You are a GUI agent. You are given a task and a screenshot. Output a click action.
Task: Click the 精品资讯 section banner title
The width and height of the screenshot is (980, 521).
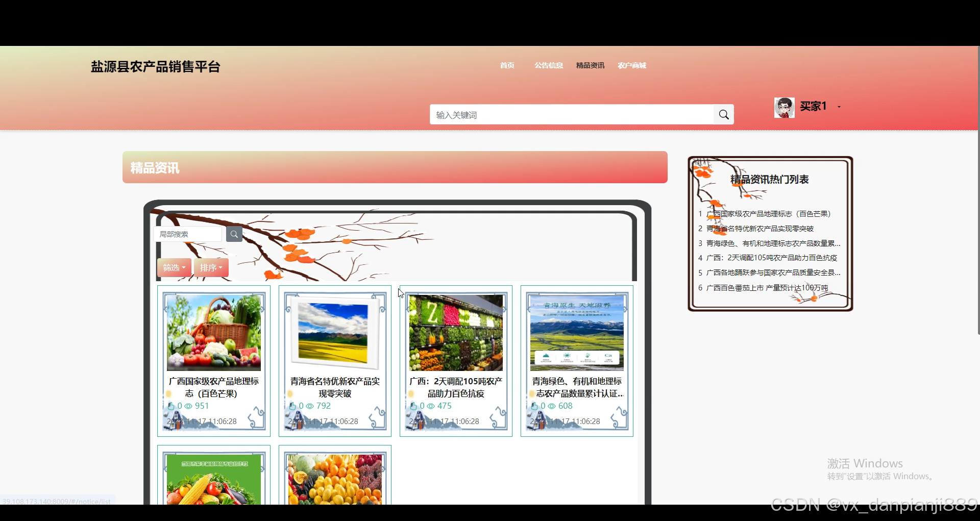(155, 168)
